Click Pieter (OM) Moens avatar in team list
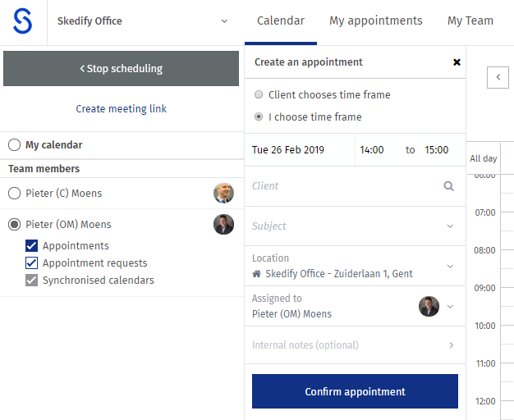This screenshot has width=514, height=420. [223, 225]
